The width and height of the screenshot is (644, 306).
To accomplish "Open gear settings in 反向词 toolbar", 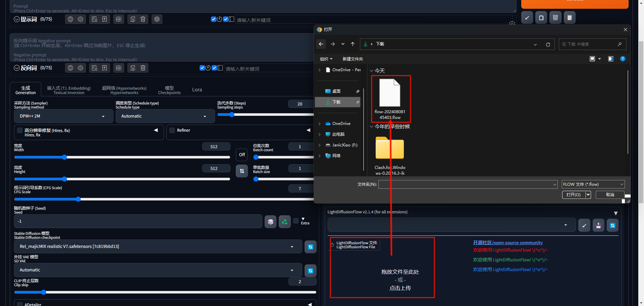I will click(80, 68).
